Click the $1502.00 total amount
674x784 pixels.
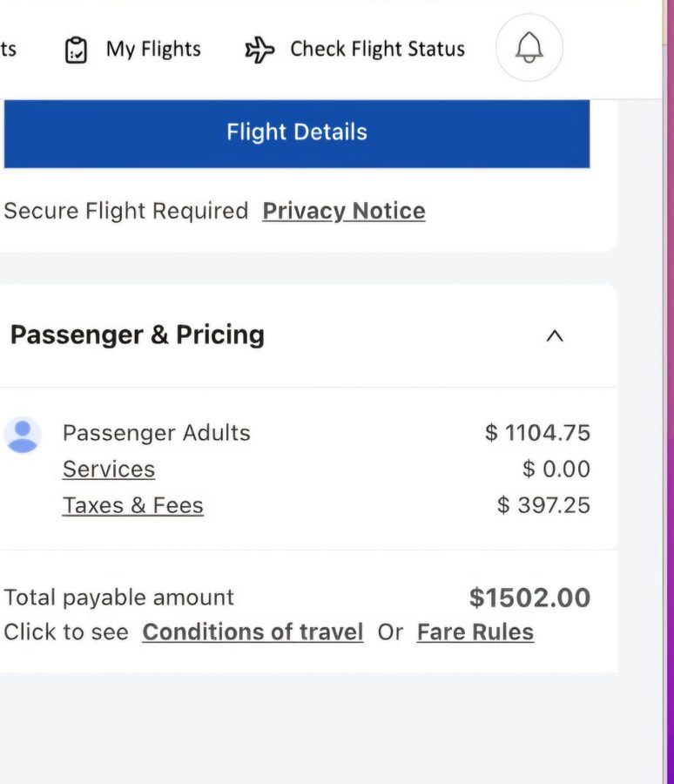coord(529,598)
